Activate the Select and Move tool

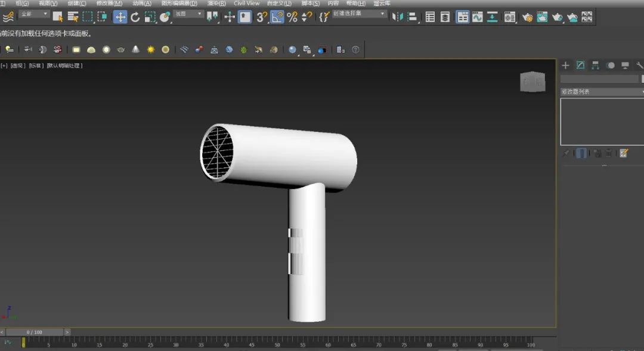[120, 17]
